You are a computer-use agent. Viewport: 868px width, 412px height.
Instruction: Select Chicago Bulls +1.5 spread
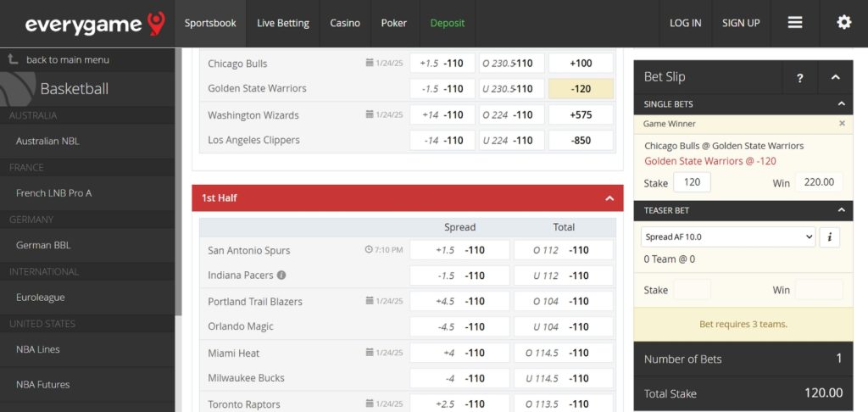pos(442,63)
